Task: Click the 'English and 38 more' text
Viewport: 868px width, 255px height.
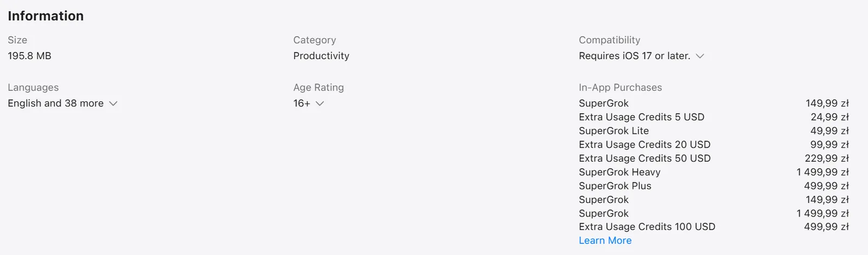Action: [x=55, y=103]
